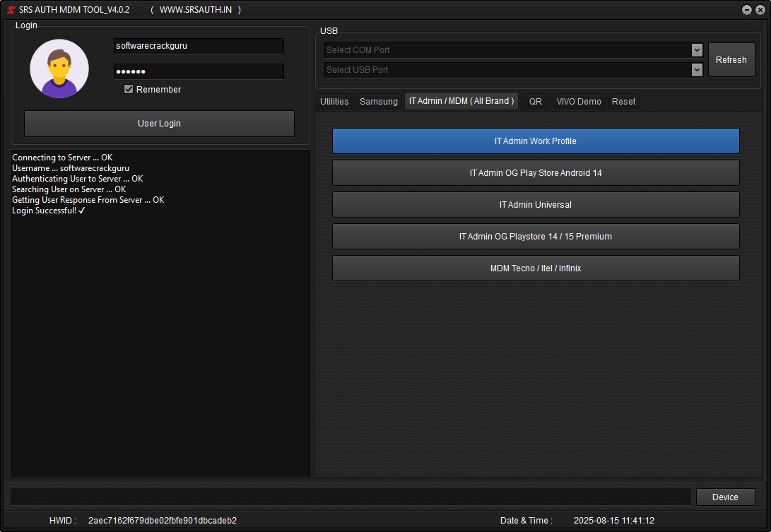Select MDM Tecno / Itel / Infinix
The width and height of the screenshot is (771, 532).
(x=535, y=268)
